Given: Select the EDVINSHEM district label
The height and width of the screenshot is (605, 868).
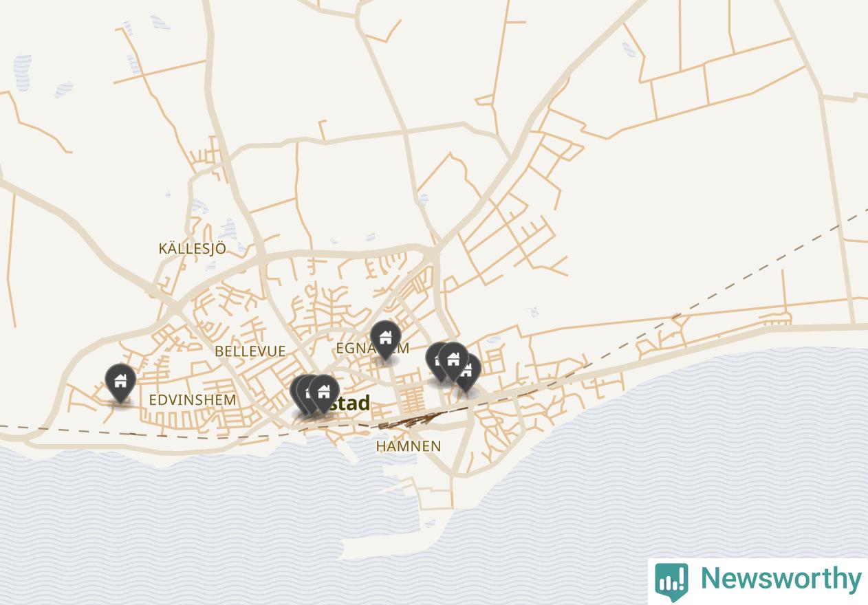Looking at the screenshot, I should click(x=193, y=399).
